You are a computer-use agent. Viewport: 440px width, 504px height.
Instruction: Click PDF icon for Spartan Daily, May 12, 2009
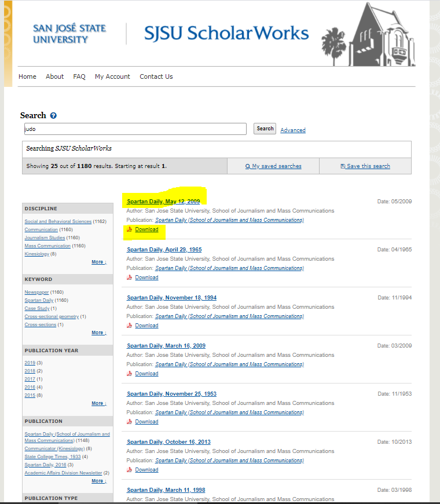point(129,229)
